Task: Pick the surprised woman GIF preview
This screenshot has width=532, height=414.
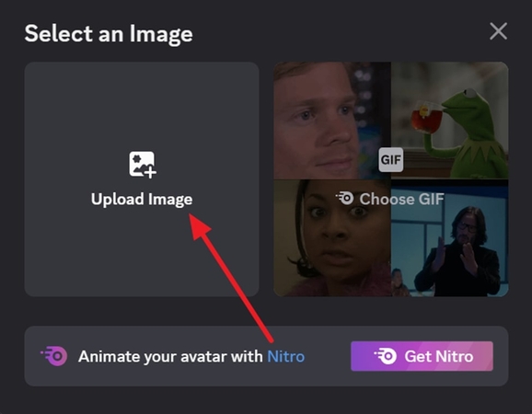Action: (x=332, y=238)
